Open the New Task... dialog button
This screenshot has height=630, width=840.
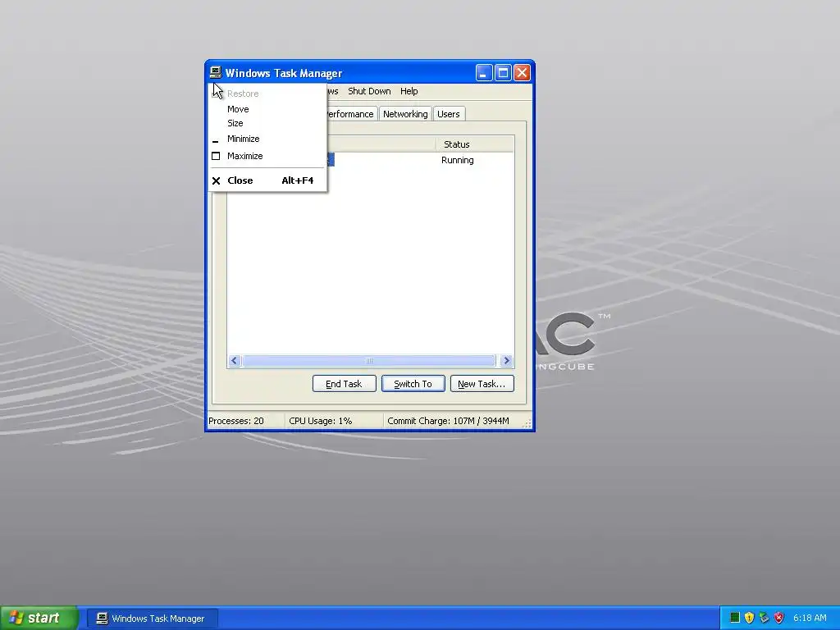pos(482,384)
